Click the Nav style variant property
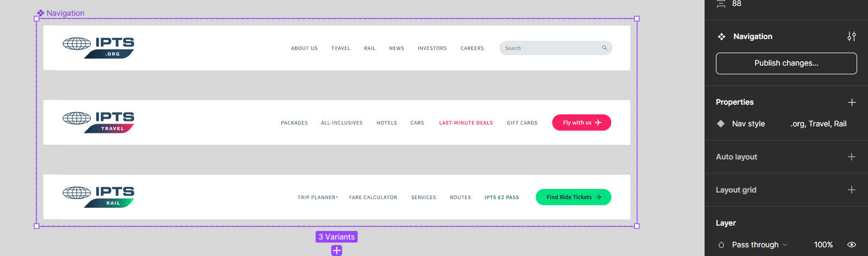Image resolution: width=868 pixels, height=256 pixels. (x=748, y=124)
